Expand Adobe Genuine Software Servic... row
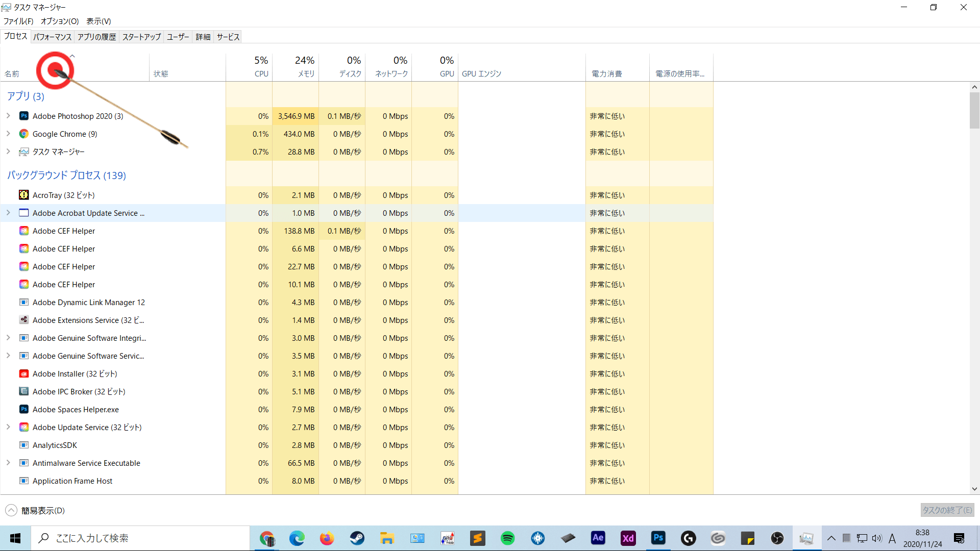Screen dimensions: 980x551 click(8, 356)
